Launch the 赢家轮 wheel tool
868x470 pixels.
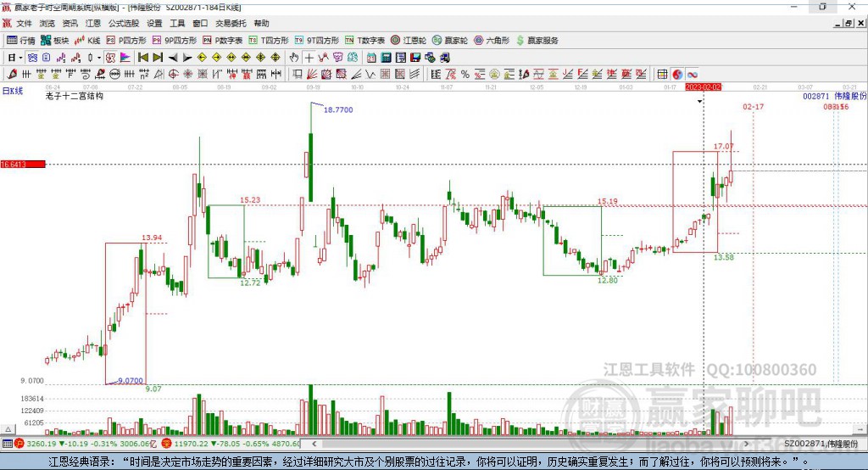(x=450, y=41)
